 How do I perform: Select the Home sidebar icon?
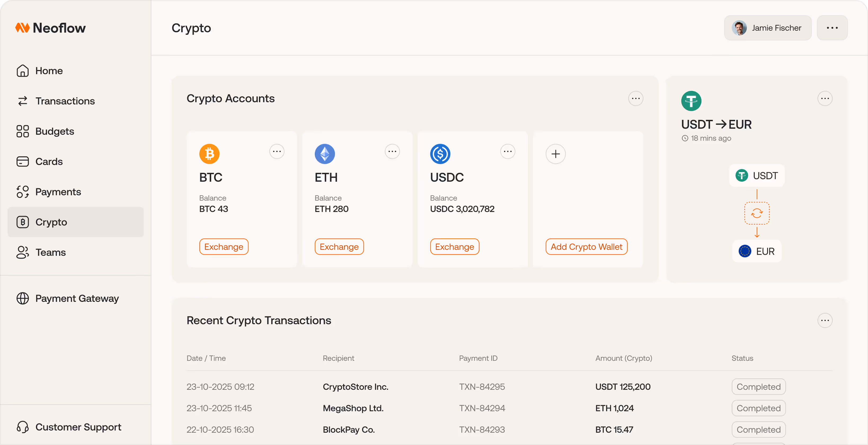22,71
